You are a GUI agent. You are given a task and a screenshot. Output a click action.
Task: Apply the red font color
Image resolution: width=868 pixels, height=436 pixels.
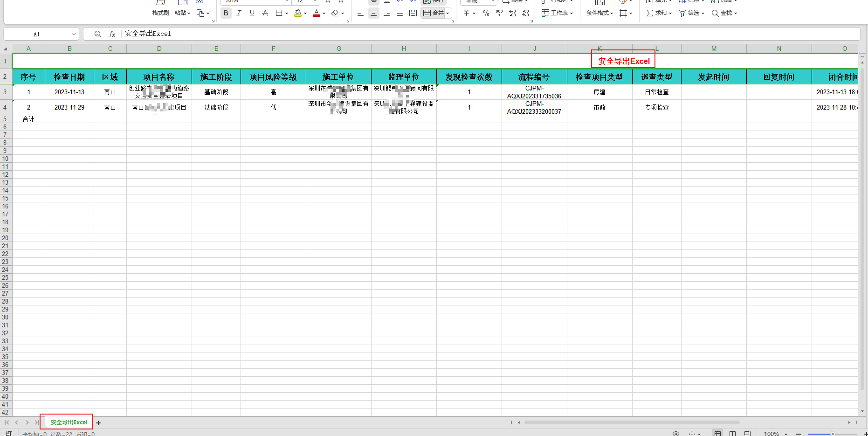(317, 13)
